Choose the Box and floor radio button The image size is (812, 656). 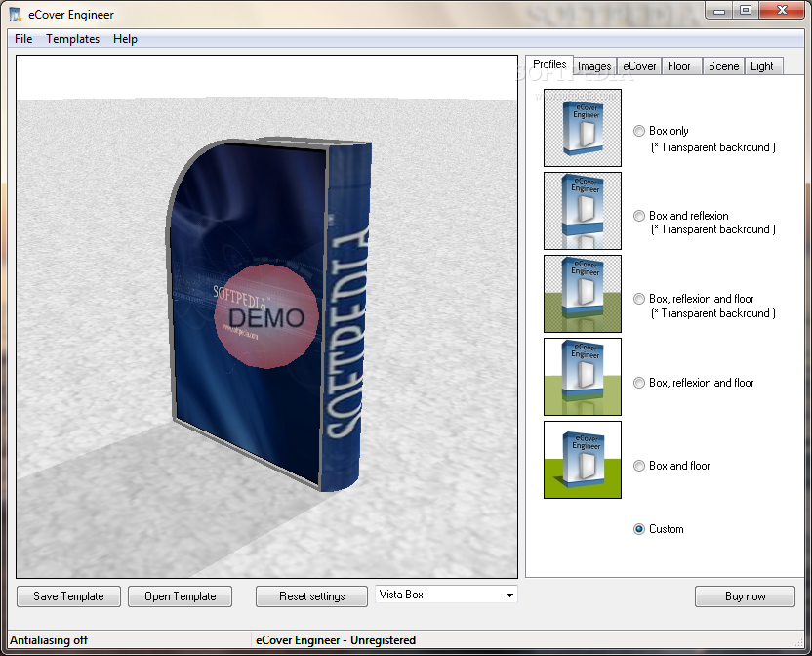tap(639, 466)
